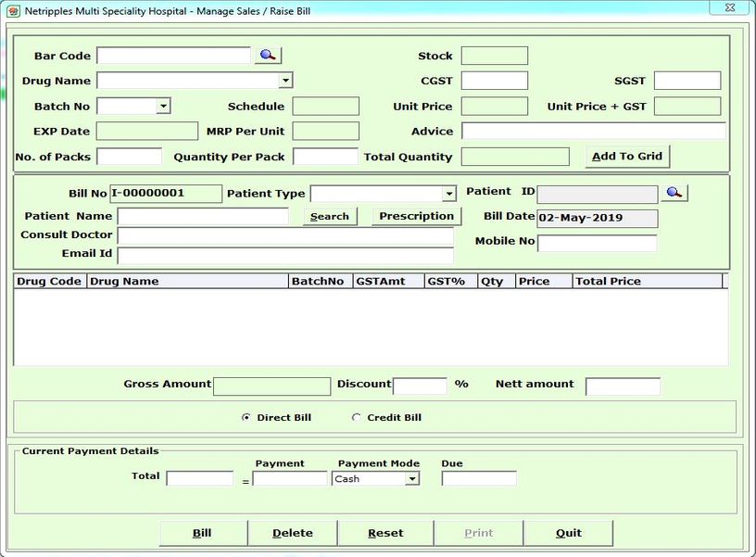
Task: Select the Credit Bill radio button
Action: pos(356,418)
